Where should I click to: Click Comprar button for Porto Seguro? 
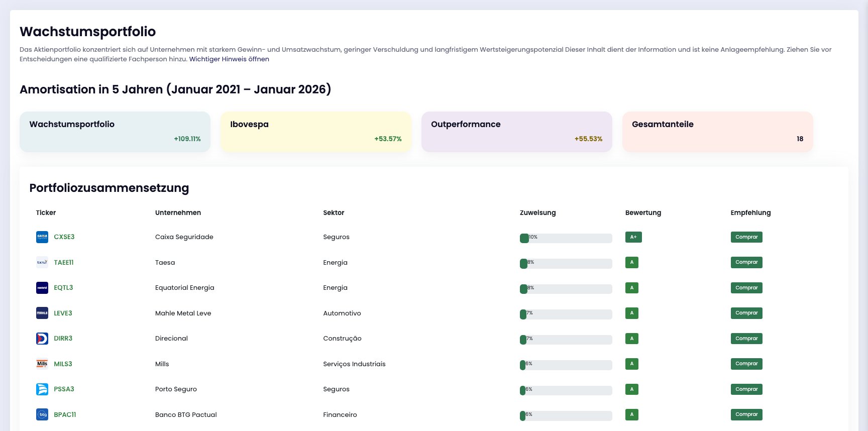(746, 389)
